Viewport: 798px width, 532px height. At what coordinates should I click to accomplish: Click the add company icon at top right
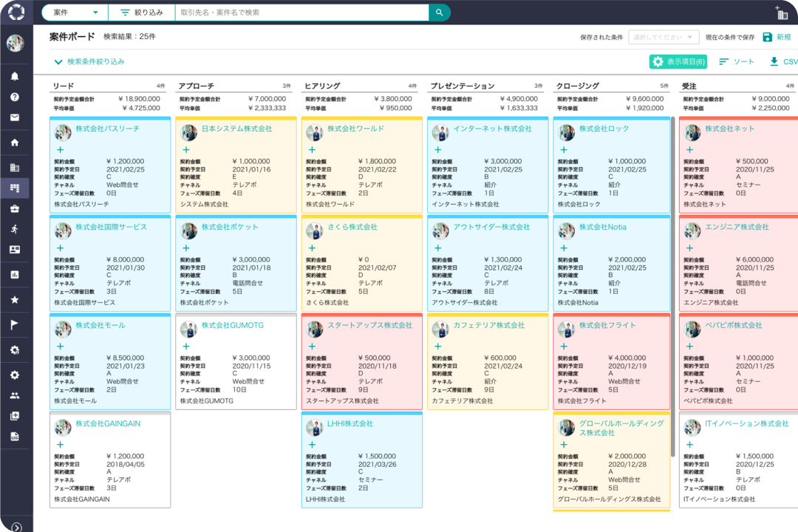click(x=782, y=13)
